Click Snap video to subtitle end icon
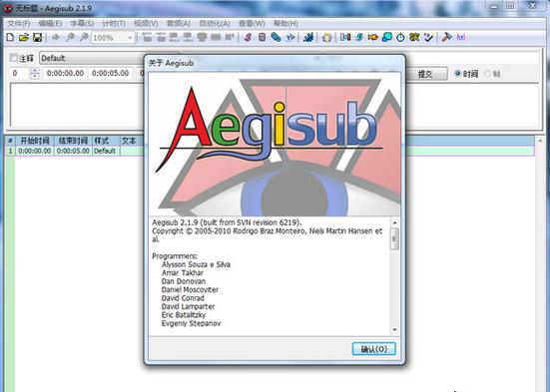Screen dimensions: 550x392 pyautogui.click(x=161, y=37)
